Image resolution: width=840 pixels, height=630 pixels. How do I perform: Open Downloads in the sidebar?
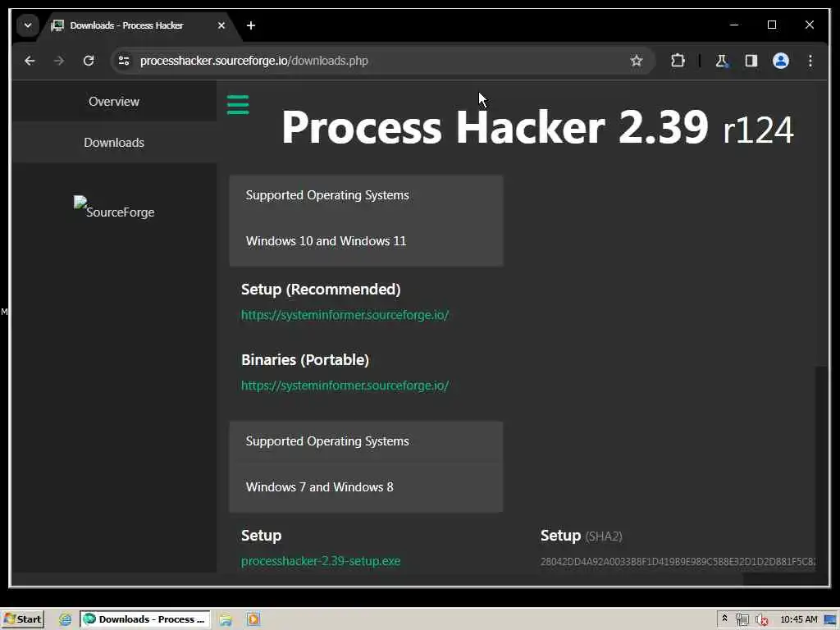[114, 143]
